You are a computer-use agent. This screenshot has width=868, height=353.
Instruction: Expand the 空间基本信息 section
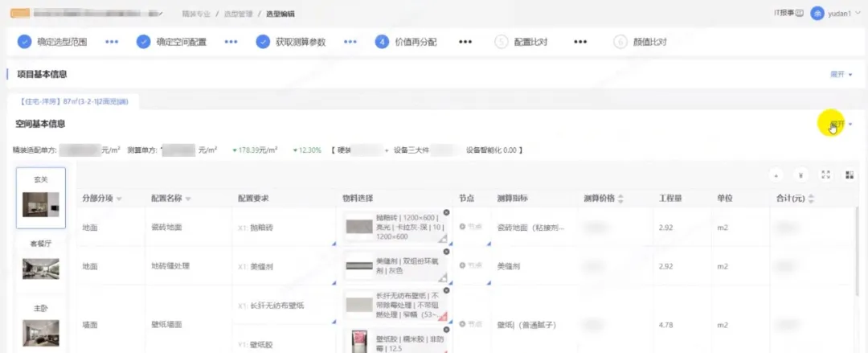[x=841, y=125]
